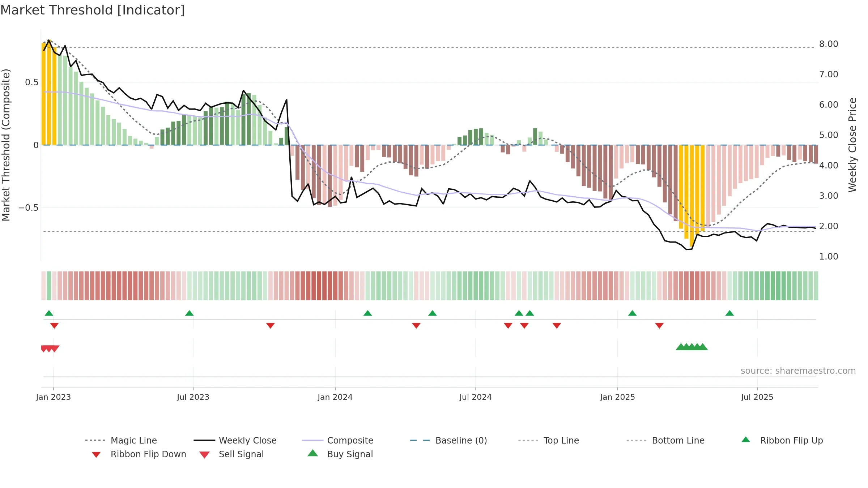
Task: Select the last ribbon flip up marker before Jul 2025
Action: pyautogui.click(x=729, y=313)
